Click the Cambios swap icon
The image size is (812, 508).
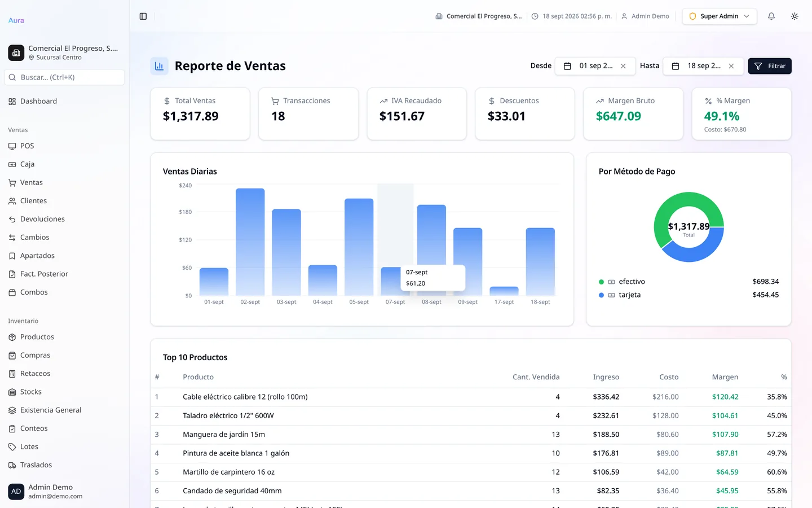pos(12,238)
